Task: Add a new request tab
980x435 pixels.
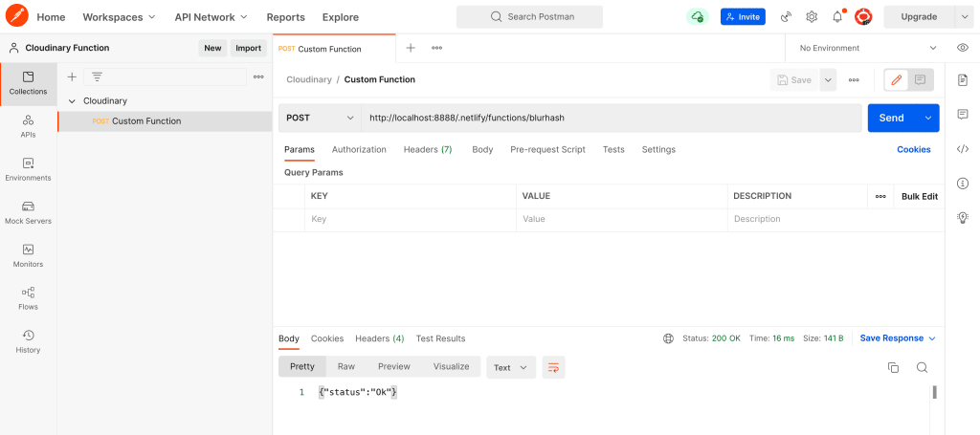Action: (x=411, y=48)
